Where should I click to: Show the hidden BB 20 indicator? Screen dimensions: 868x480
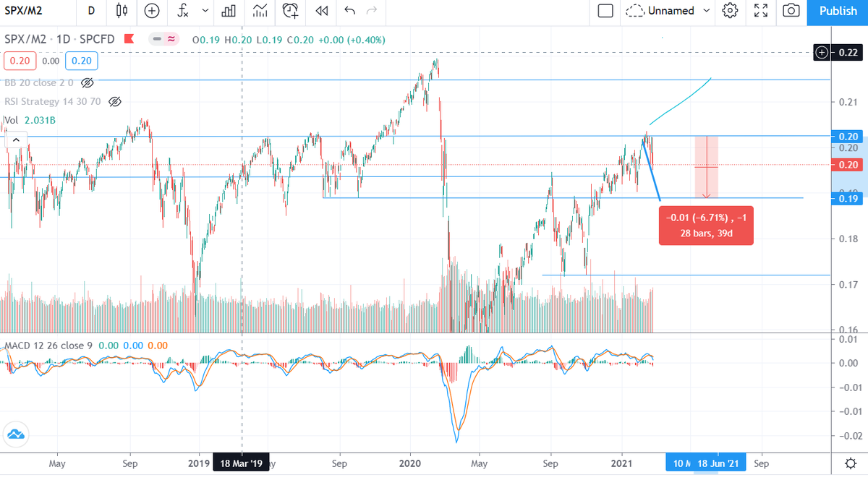(88, 82)
